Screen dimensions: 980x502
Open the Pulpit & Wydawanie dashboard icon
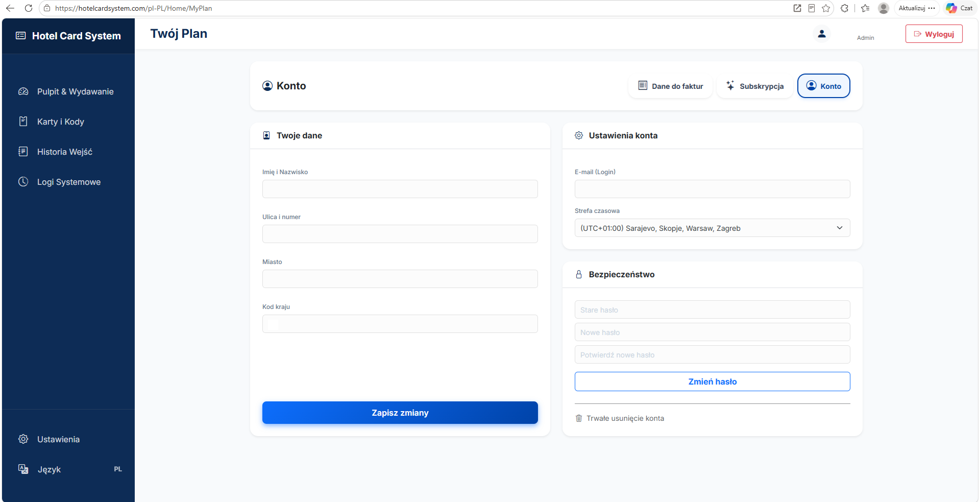pyautogui.click(x=23, y=91)
